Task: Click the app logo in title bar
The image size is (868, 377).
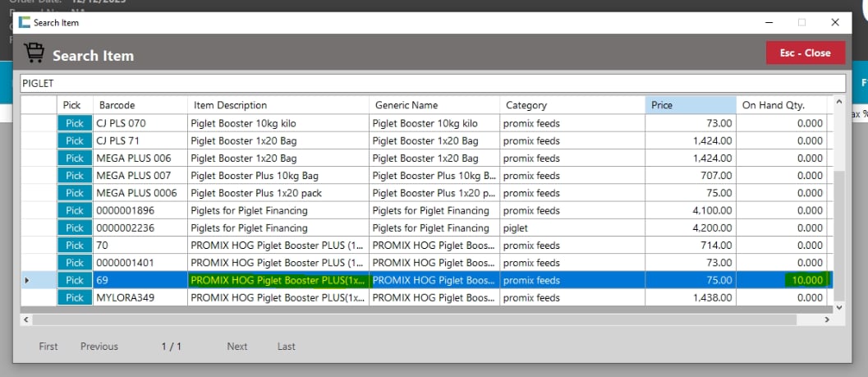Action: (x=24, y=23)
